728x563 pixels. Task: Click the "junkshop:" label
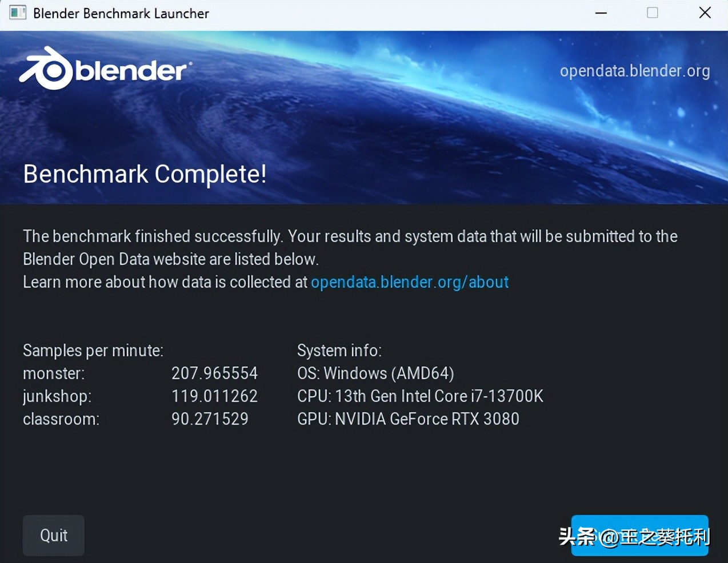pyautogui.click(x=57, y=396)
